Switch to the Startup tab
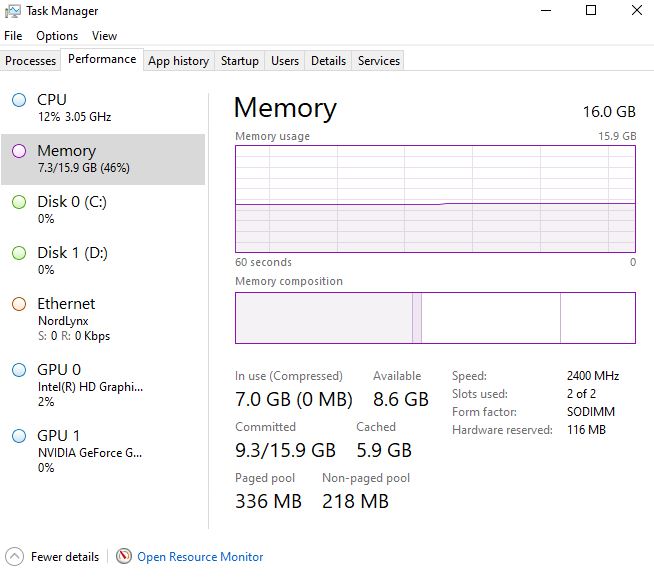 (x=240, y=61)
